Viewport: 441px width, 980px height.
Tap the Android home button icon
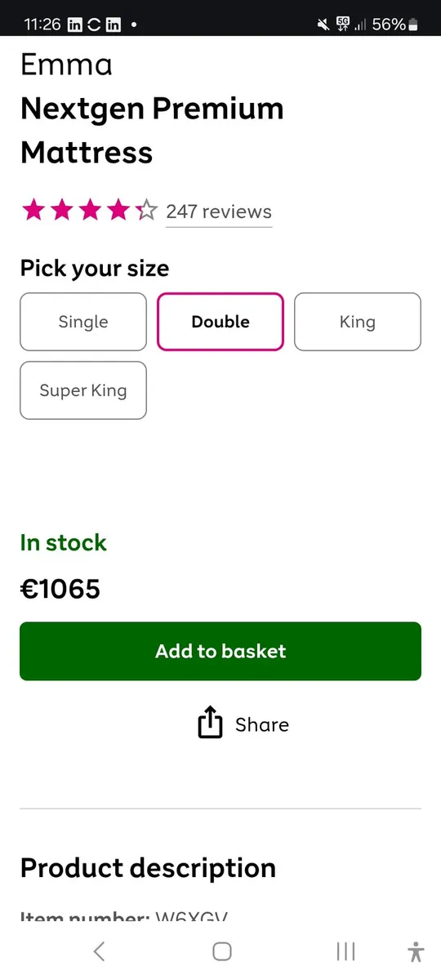221,951
